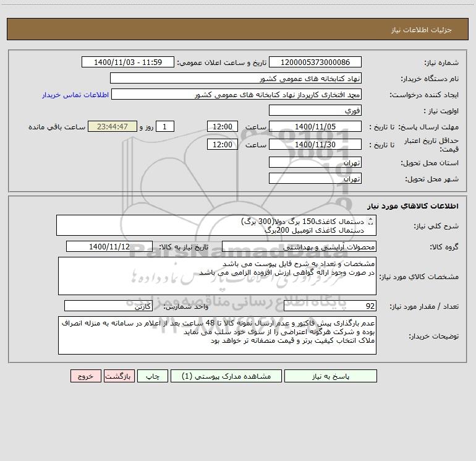Open 'اطلاعات تماس خریدار' link

pos(75,95)
